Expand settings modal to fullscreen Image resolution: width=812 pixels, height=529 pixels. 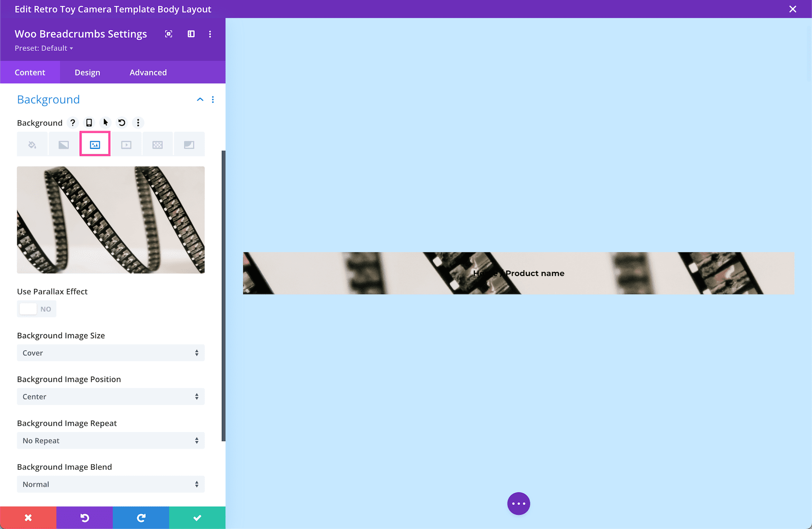pyautogui.click(x=169, y=34)
